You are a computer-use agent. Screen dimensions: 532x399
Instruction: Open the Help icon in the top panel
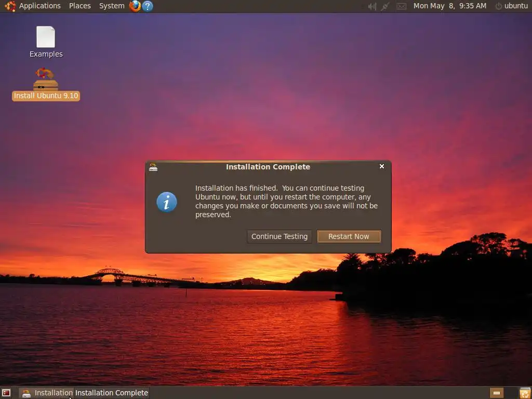[147, 6]
